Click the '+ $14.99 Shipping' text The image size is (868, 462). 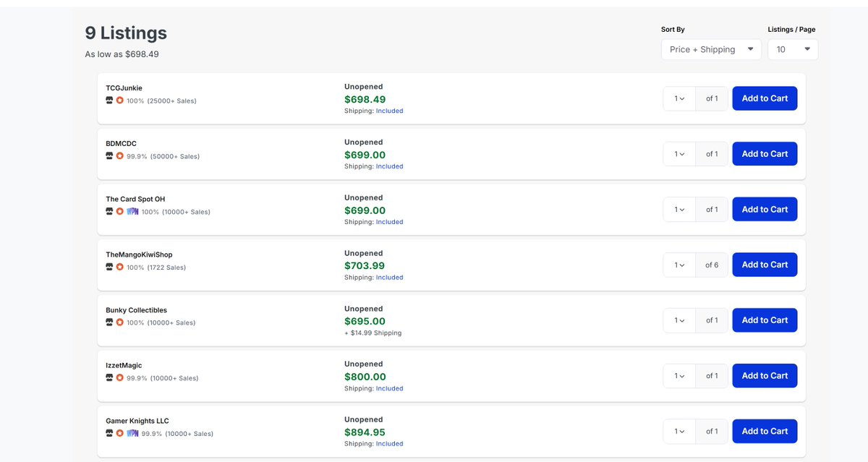pyautogui.click(x=373, y=333)
